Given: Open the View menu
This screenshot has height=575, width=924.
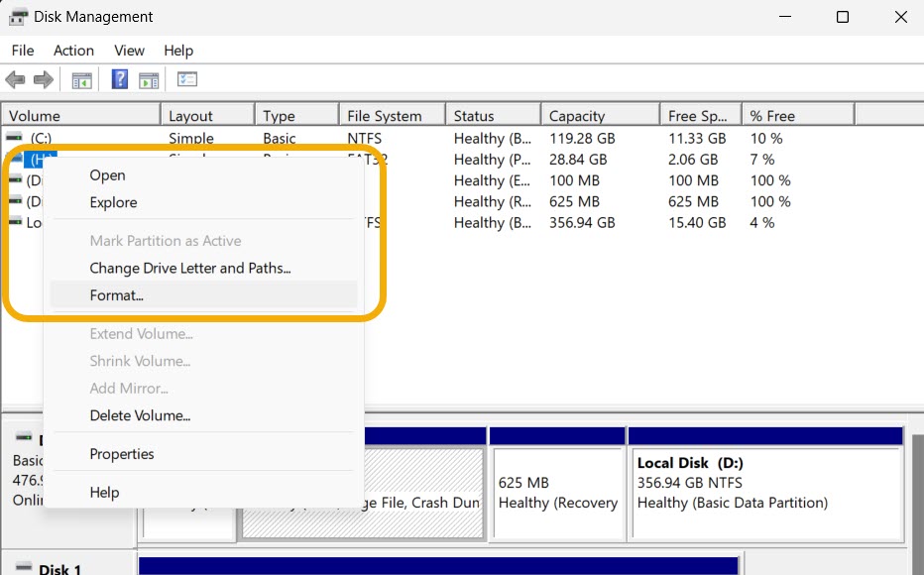Looking at the screenshot, I should tap(129, 50).
